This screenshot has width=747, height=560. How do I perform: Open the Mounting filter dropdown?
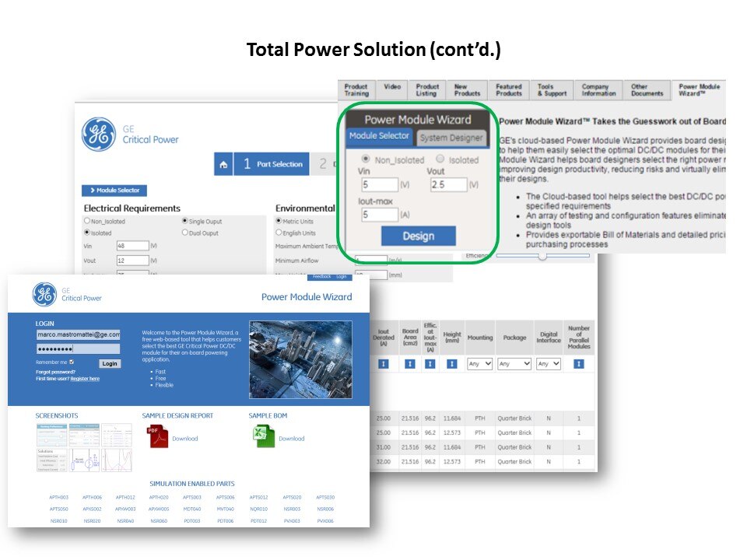pyautogui.click(x=479, y=364)
